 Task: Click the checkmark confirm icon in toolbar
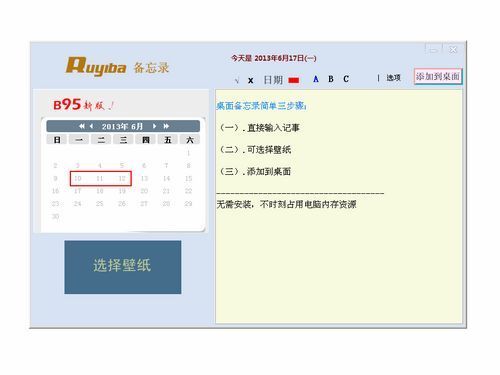(237, 80)
